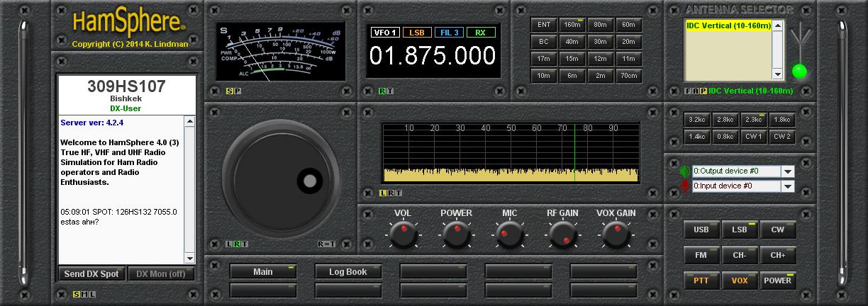Screen dimensions: 868x306
Task: Click the chat scrollbar down arrow
Action: [x=189, y=259]
